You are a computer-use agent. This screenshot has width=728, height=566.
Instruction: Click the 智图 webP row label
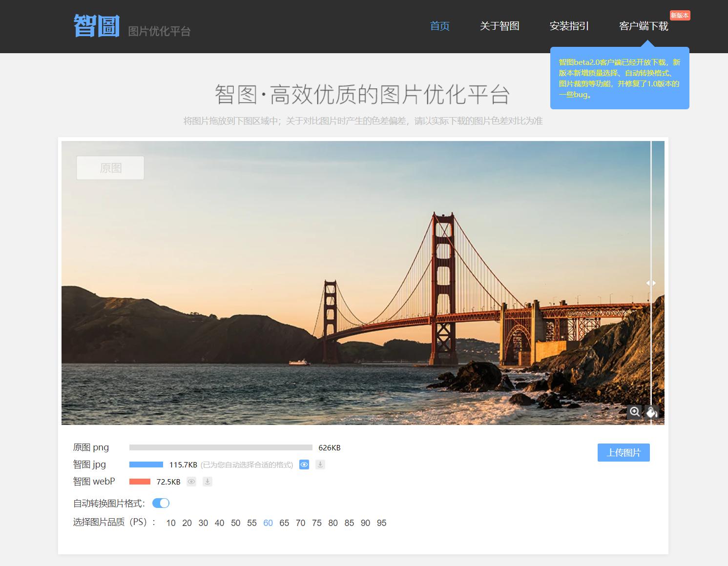[x=94, y=482]
